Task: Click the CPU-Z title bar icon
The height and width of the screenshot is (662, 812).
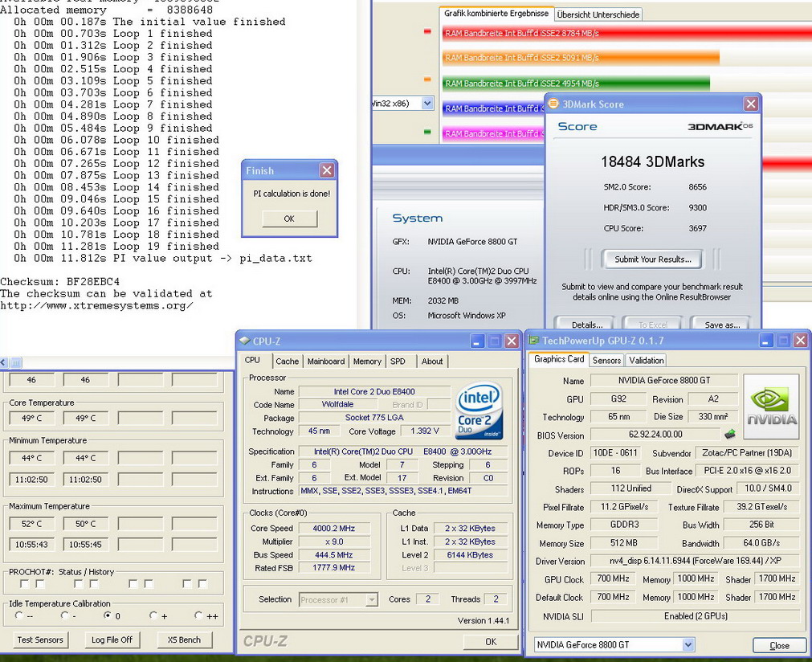Action: click(x=245, y=341)
